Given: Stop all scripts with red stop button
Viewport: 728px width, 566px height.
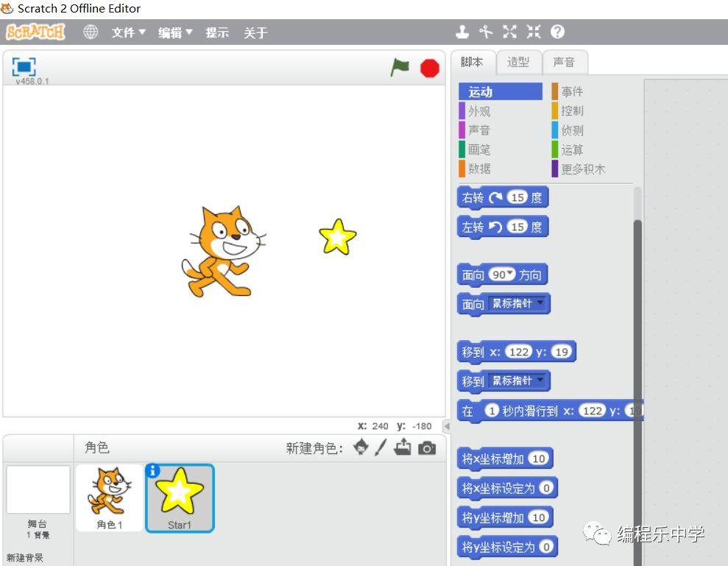Looking at the screenshot, I should (429, 68).
